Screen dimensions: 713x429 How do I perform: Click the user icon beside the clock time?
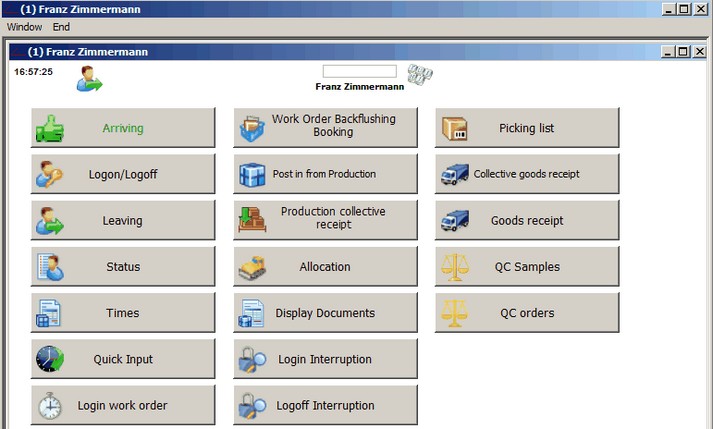(x=90, y=78)
